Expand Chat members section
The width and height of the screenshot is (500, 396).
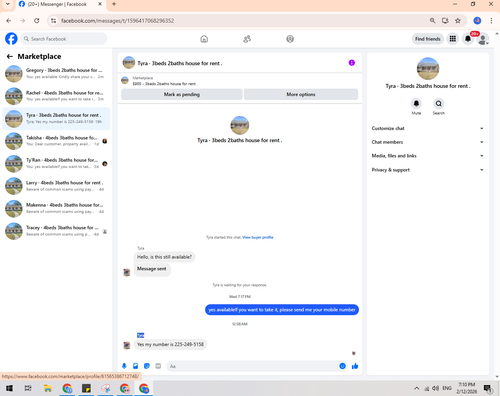pyautogui.click(x=428, y=142)
